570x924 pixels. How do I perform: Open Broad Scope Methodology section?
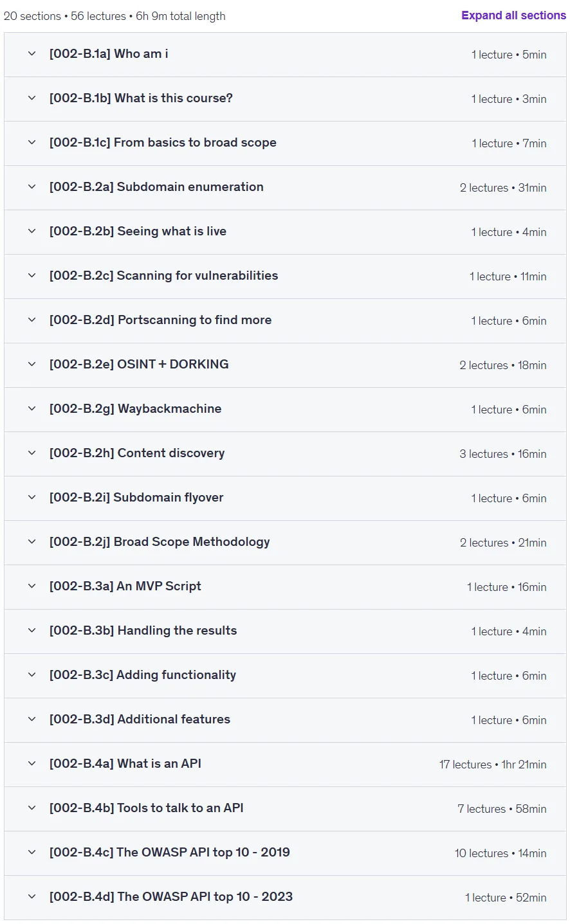pyautogui.click(x=285, y=542)
